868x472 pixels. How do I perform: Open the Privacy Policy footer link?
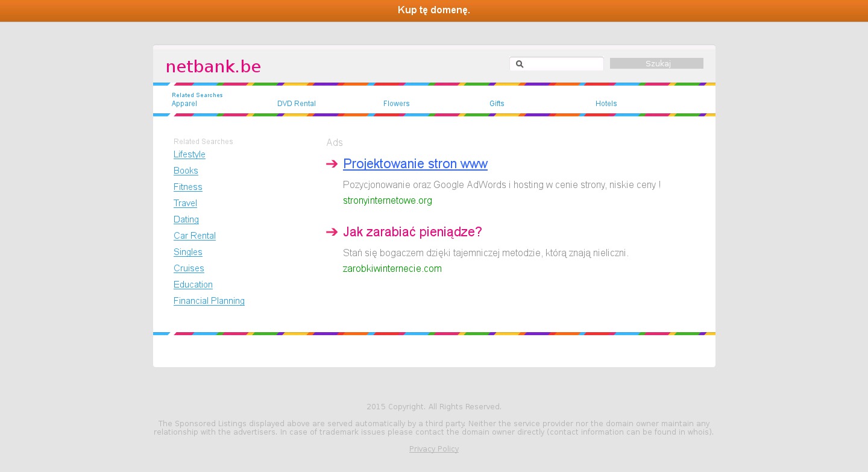pyautogui.click(x=433, y=449)
